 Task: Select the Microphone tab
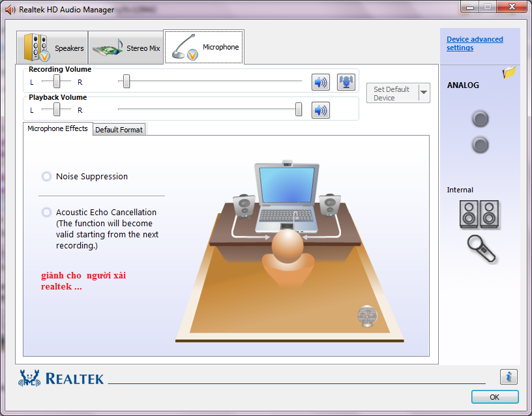click(x=204, y=47)
